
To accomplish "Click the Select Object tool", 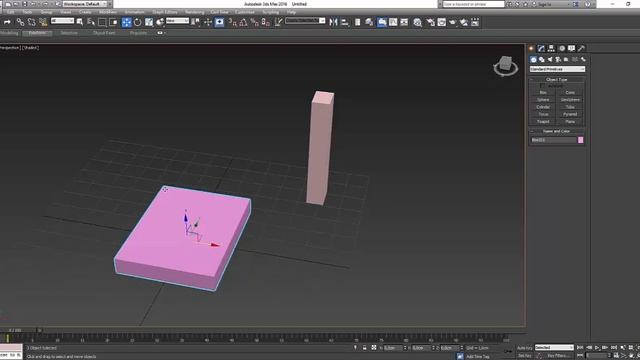I will 80,22.
